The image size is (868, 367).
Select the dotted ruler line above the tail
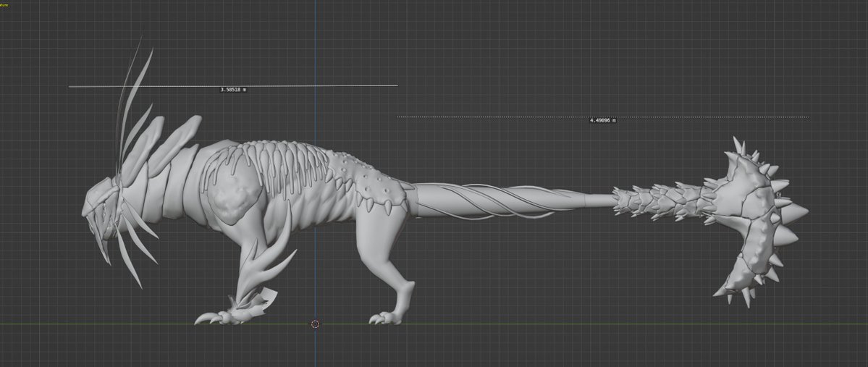coord(603,117)
